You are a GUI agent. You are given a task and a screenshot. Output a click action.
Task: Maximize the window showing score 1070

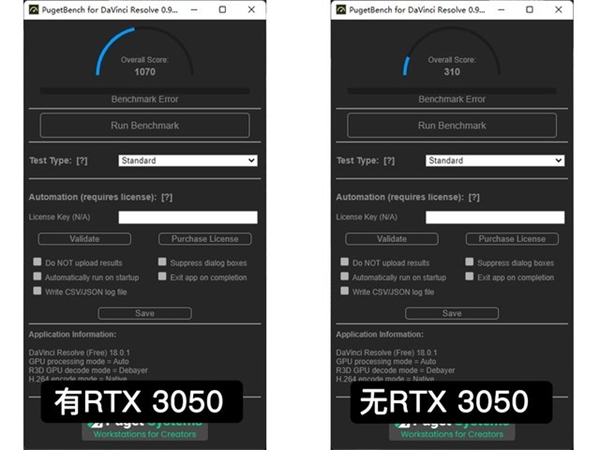tap(222, 9)
